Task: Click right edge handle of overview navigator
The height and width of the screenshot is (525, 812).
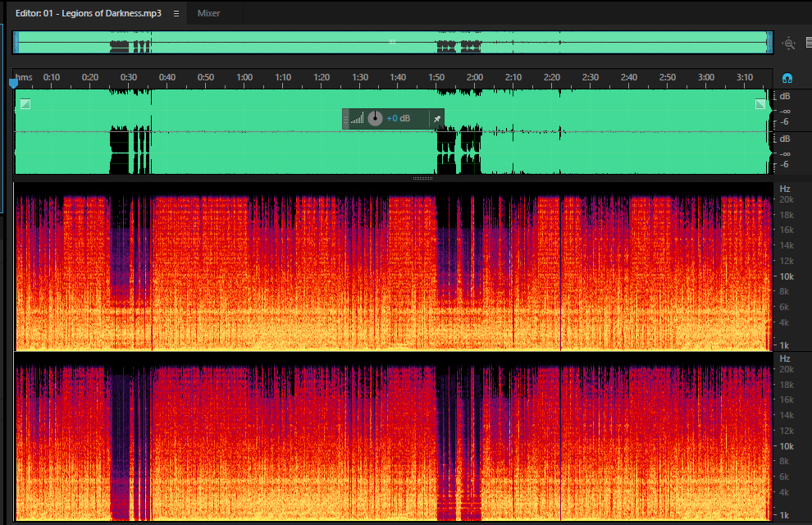Action: point(769,43)
